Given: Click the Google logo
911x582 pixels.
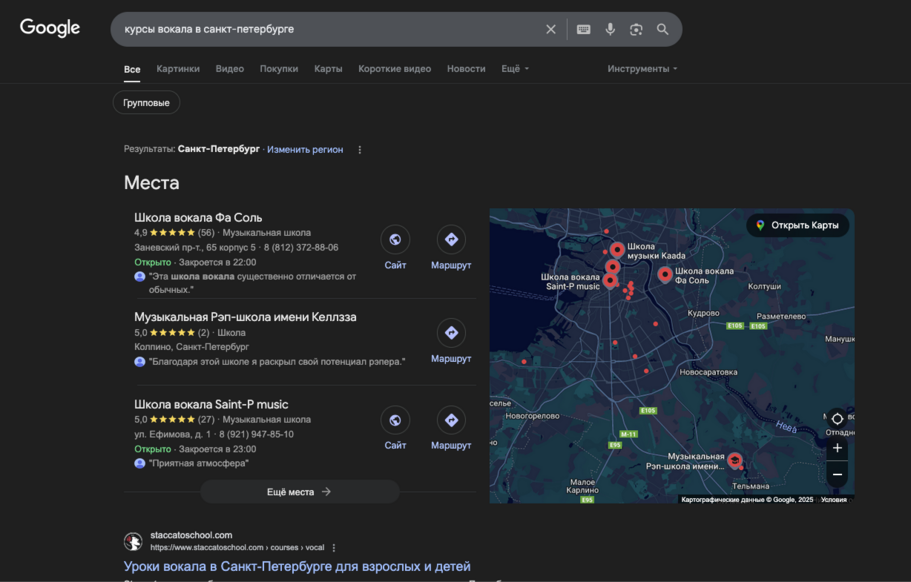Looking at the screenshot, I should (x=50, y=27).
